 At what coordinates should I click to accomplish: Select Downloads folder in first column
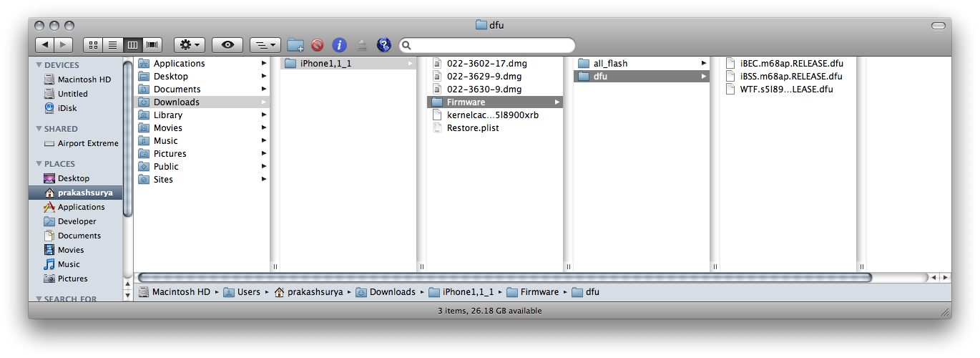coord(202,102)
